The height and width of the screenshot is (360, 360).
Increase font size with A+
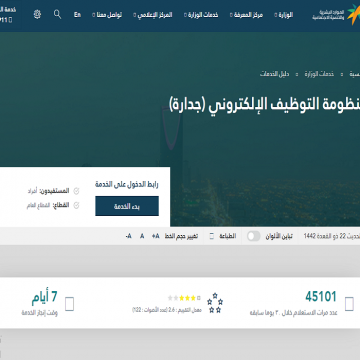(156, 236)
